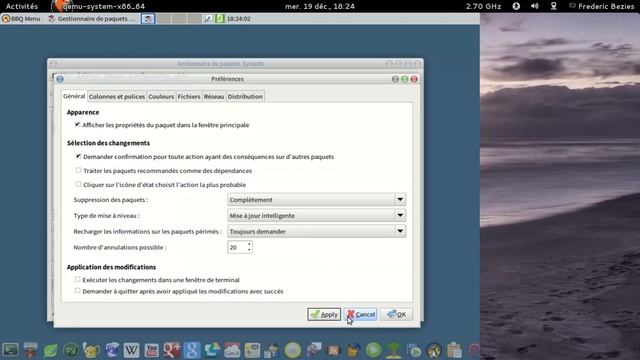Screen dimensions: 640x360
Task: Open the clipboard dock icon
Action: point(454,350)
